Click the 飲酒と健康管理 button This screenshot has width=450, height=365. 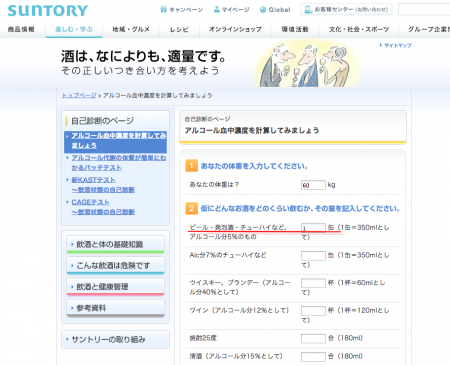point(115,287)
